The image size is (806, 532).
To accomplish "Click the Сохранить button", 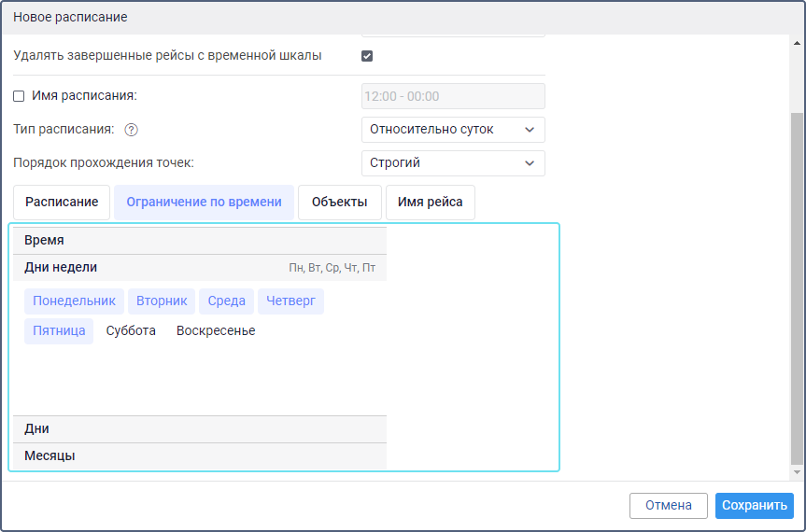I will click(754, 506).
